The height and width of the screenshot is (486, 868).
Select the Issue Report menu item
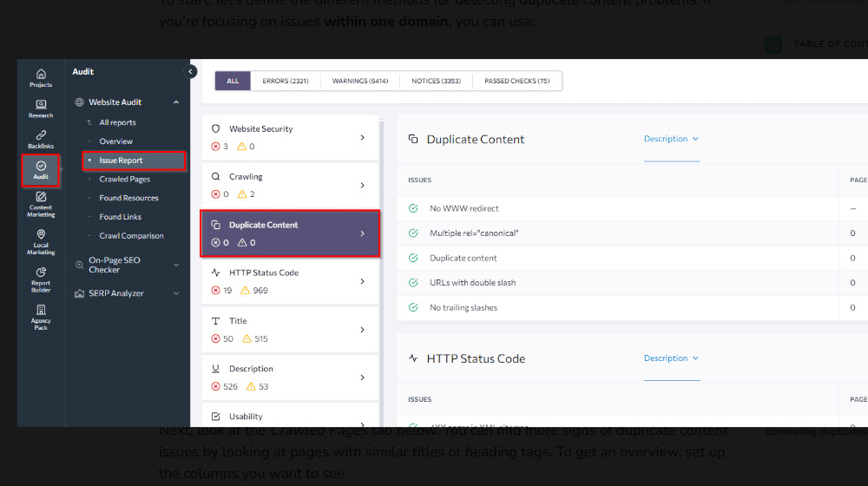click(134, 161)
